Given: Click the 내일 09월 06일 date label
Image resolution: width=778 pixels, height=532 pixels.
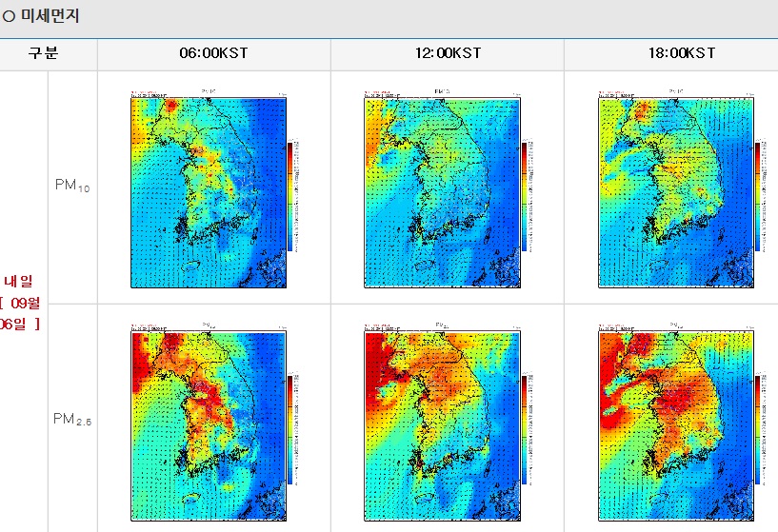Looking at the screenshot, I should point(19,303).
